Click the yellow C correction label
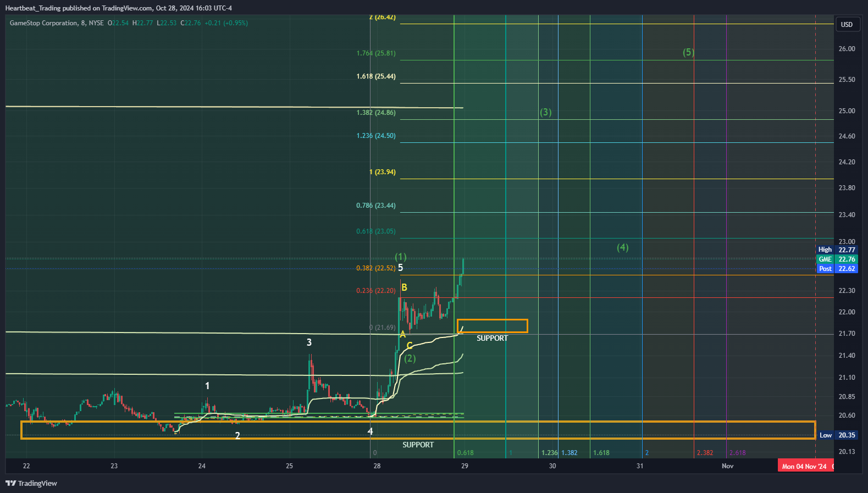The width and height of the screenshot is (868, 493). (x=410, y=346)
